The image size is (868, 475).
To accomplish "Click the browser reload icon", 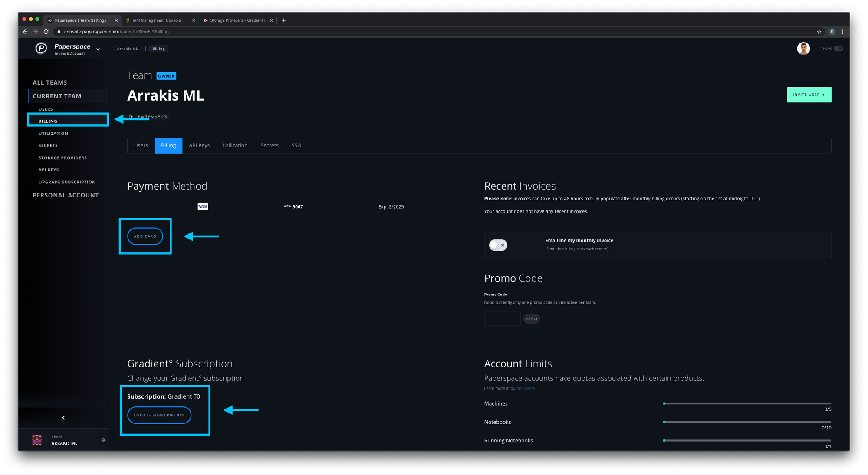I will (46, 32).
